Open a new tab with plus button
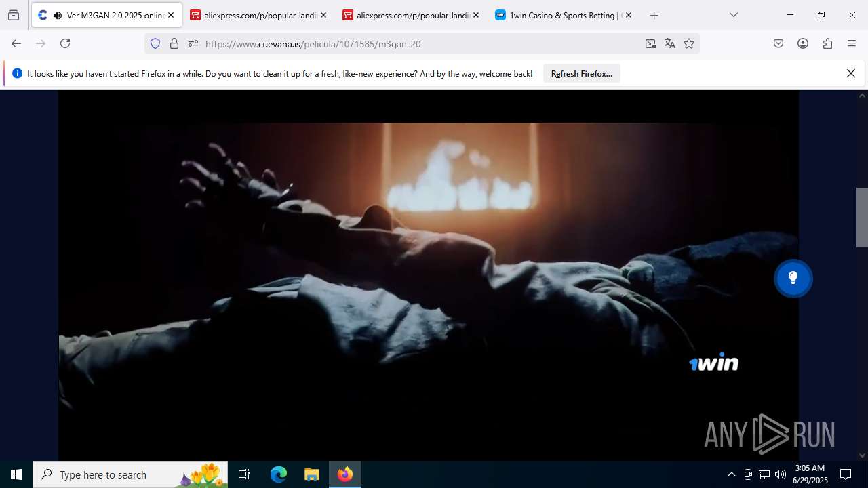The height and width of the screenshot is (488, 868). (x=654, y=15)
